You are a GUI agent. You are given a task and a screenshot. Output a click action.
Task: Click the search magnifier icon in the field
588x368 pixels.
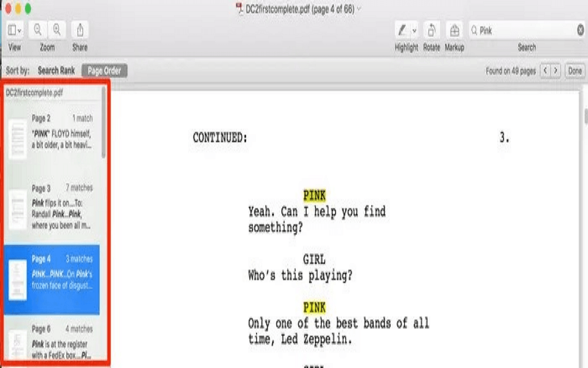point(474,31)
